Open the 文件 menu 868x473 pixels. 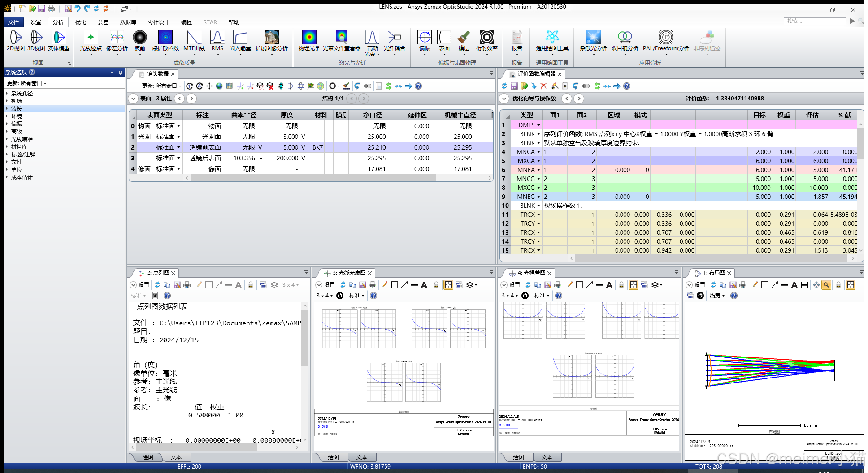(13, 22)
